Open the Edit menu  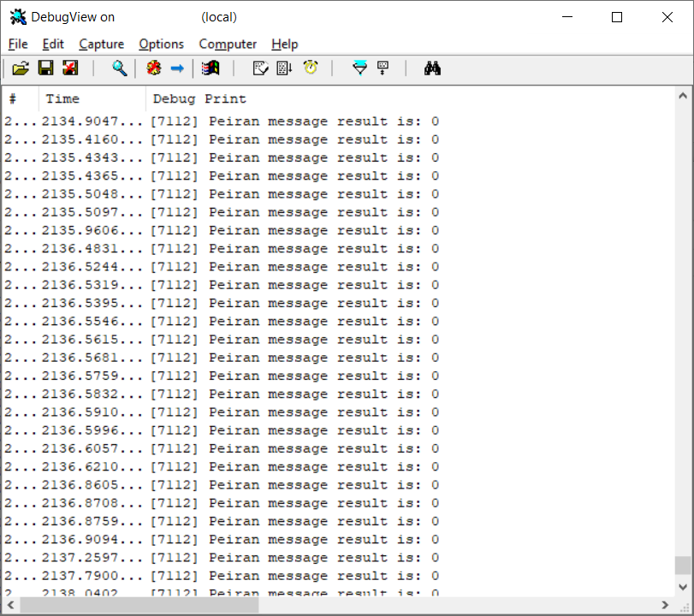[x=53, y=44]
